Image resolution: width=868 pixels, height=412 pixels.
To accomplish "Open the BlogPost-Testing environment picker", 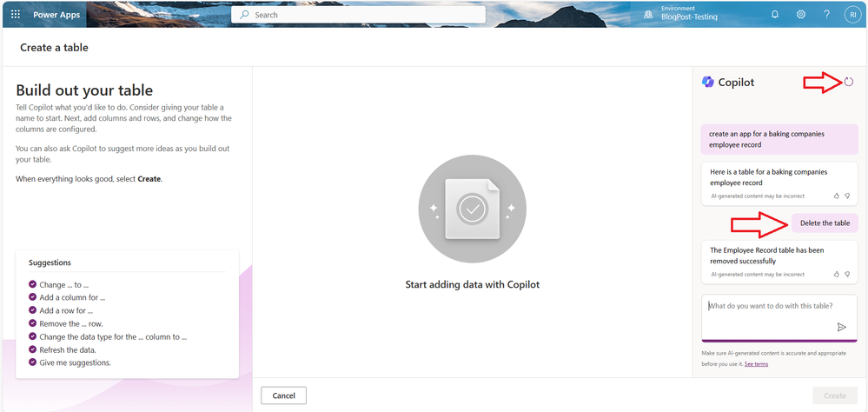I will [689, 13].
